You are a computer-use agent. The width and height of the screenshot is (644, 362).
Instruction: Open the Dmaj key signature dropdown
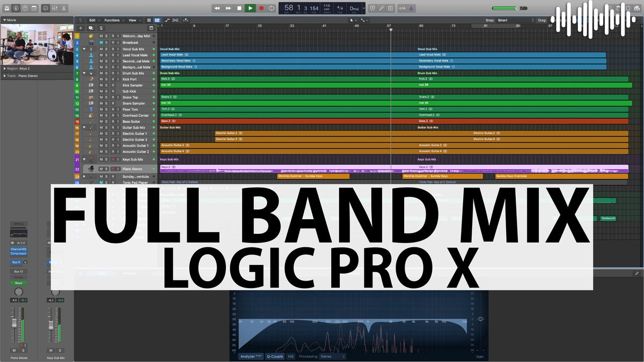click(355, 8)
